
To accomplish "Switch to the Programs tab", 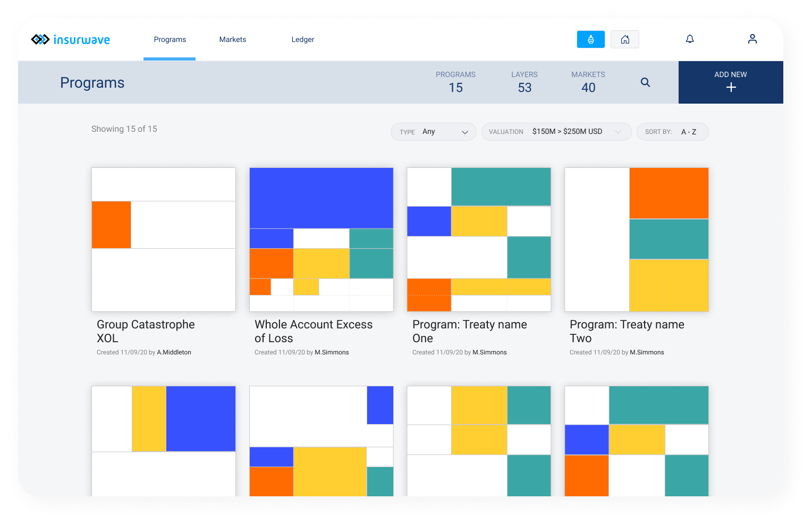I will pyautogui.click(x=170, y=39).
